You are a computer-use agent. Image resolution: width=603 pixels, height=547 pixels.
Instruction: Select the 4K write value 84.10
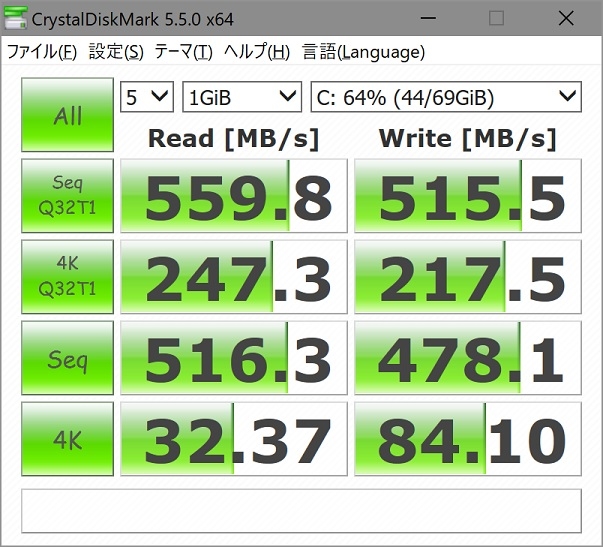pyautogui.click(x=468, y=439)
